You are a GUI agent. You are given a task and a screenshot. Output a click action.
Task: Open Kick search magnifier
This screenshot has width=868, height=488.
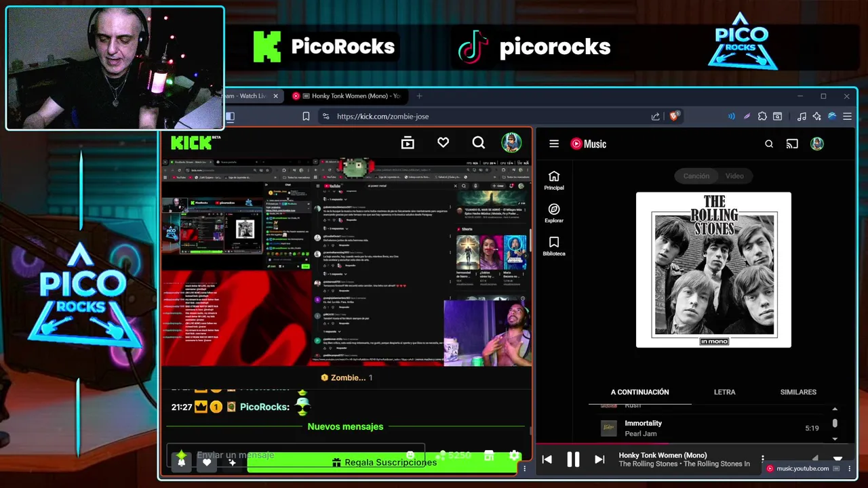coord(479,143)
